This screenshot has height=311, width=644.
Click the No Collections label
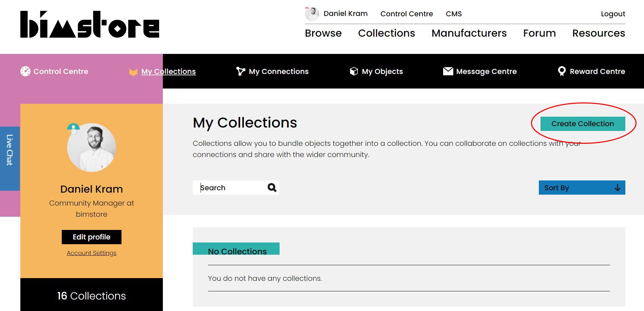[x=237, y=251]
